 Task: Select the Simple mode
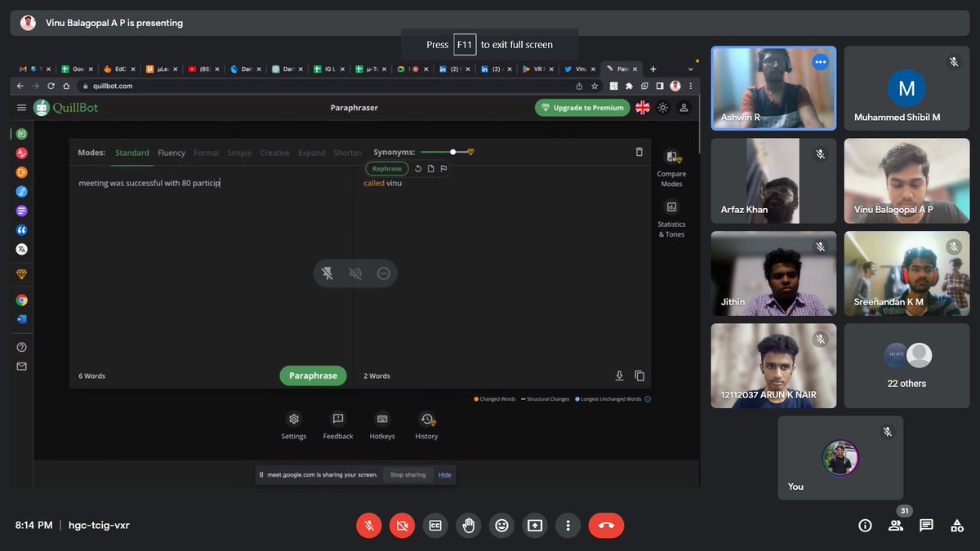[x=239, y=153]
